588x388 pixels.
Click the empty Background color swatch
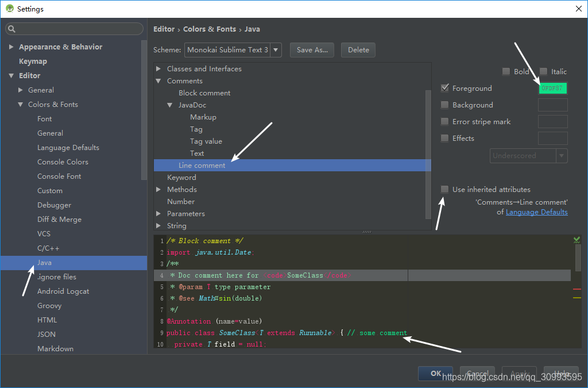pyautogui.click(x=553, y=105)
